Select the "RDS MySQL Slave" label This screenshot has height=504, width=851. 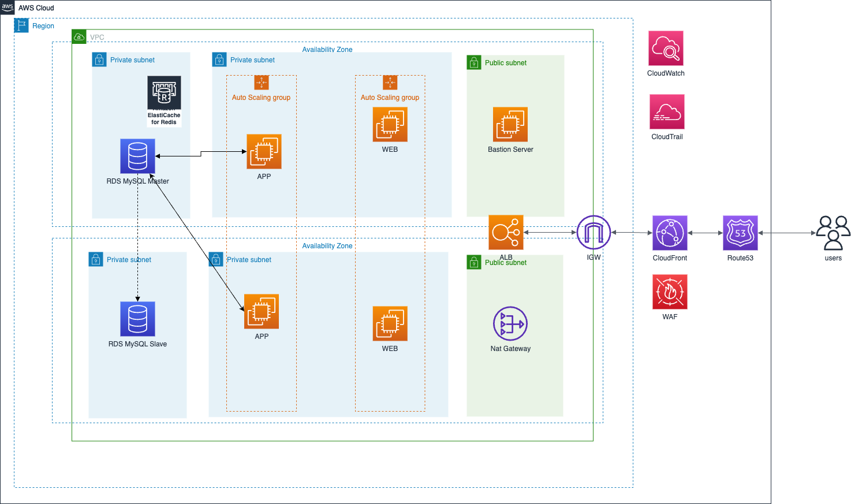(x=137, y=344)
